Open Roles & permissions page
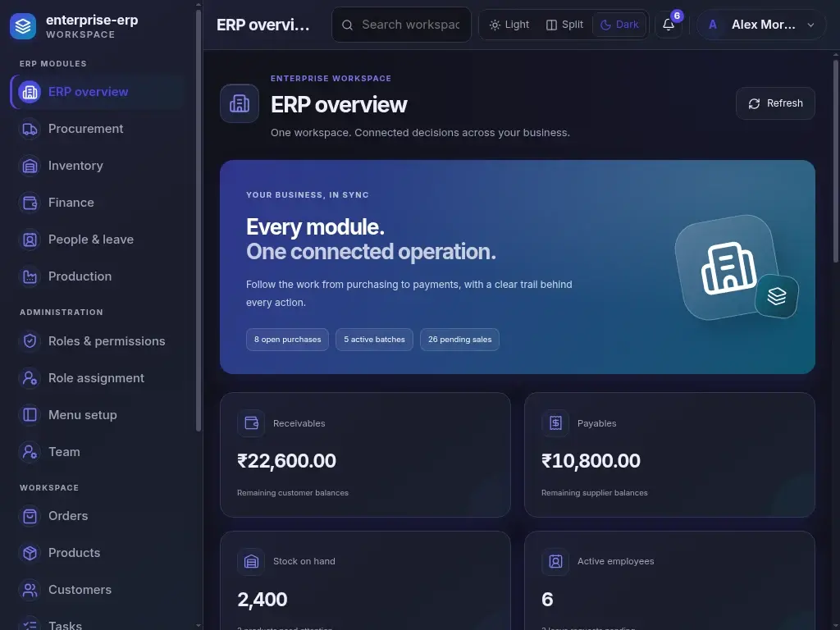The width and height of the screenshot is (840, 630). click(x=98, y=341)
